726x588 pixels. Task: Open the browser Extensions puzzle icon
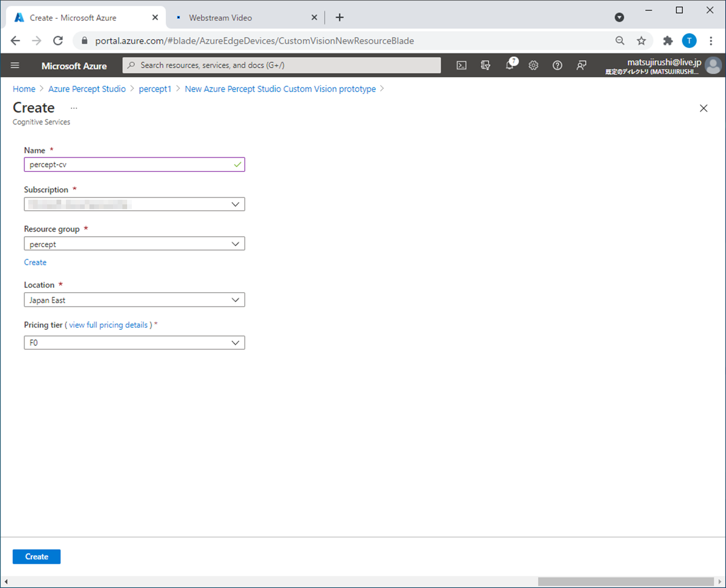(668, 41)
